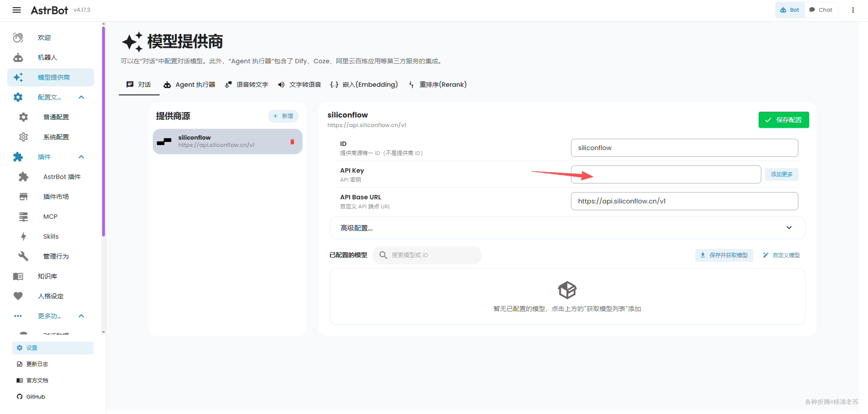Open the 插件市场 page
This screenshot has height=414, width=868.
[x=51, y=197]
